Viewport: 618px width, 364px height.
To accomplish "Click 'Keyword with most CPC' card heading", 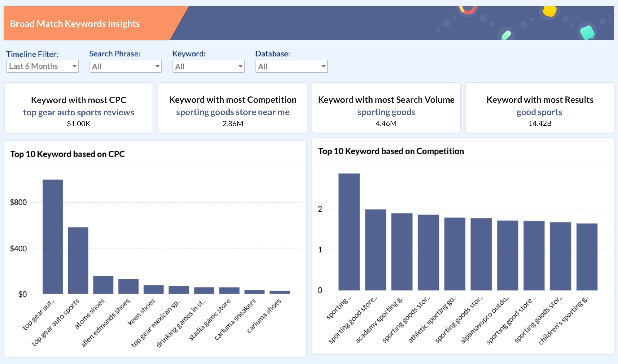I will coord(78,100).
